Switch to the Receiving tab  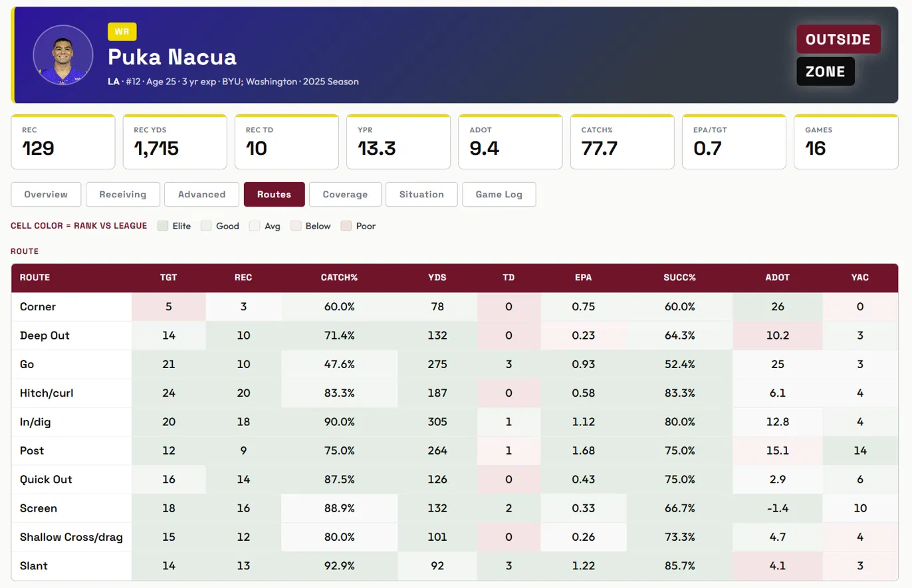coord(123,195)
